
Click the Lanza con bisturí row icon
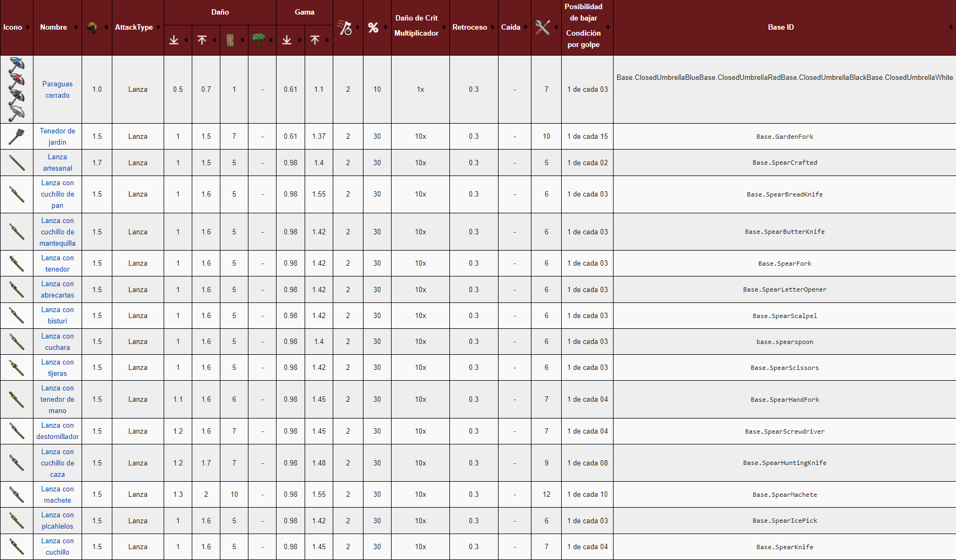click(17, 315)
